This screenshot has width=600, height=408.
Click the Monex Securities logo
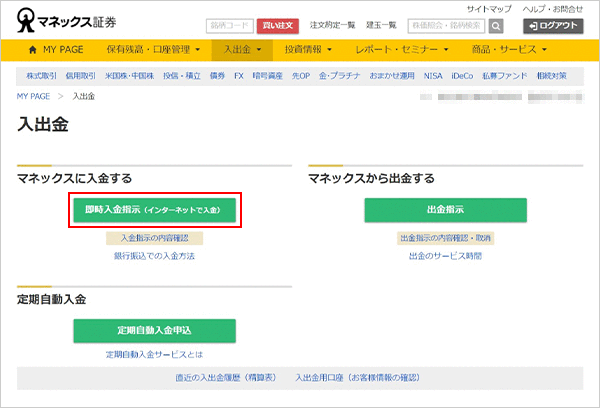click(67, 21)
